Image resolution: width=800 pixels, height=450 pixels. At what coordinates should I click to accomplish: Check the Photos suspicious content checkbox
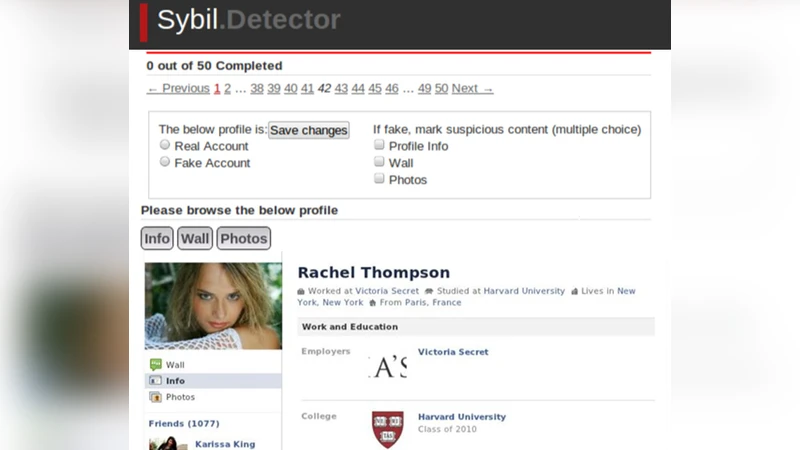[379, 179]
